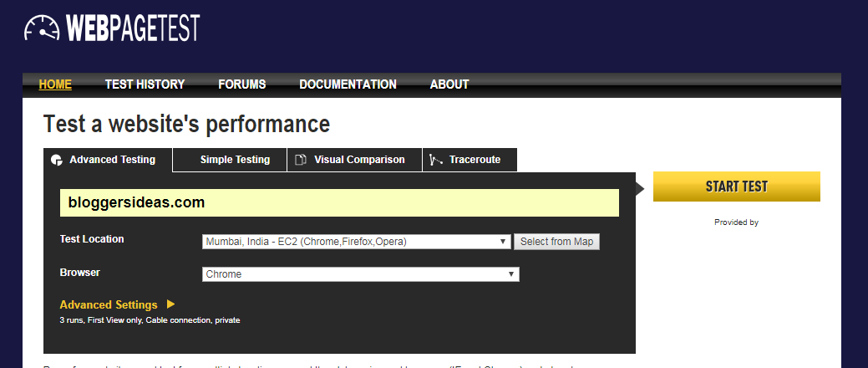Switch to the Traceroute tab
Viewport: 868px width, 368px height.
(470, 160)
